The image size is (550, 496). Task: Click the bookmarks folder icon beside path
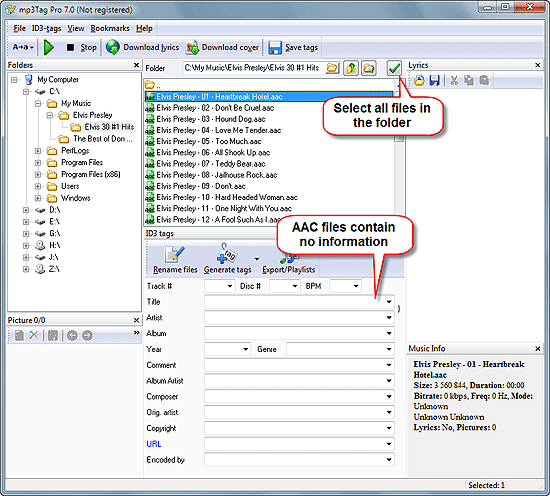click(x=369, y=68)
